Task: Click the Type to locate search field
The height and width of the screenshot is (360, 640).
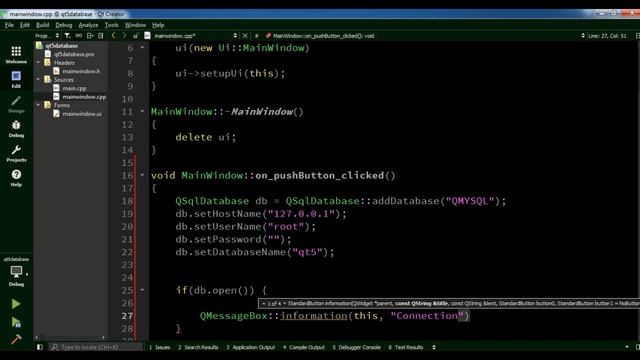Action: tap(96, 347)
